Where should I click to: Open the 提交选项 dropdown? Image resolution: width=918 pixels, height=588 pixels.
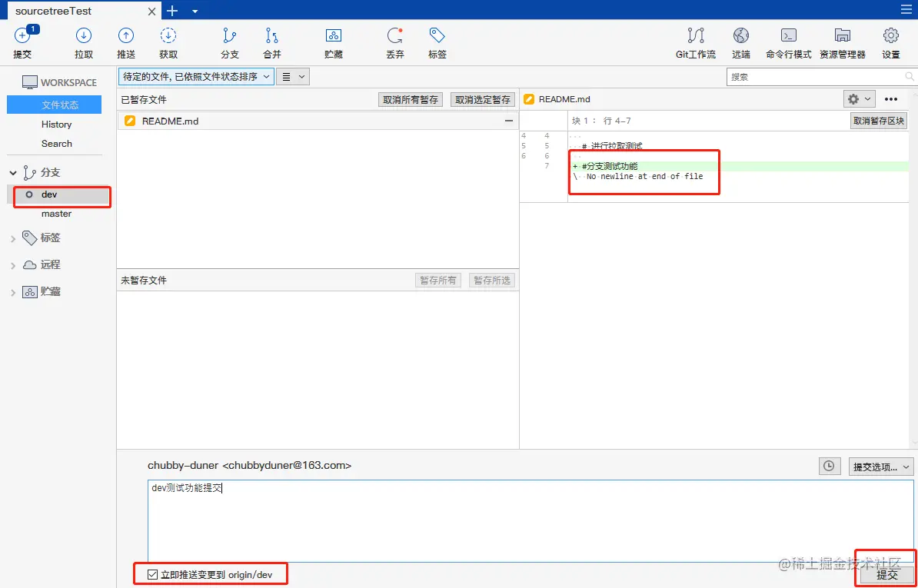point(881,467)
